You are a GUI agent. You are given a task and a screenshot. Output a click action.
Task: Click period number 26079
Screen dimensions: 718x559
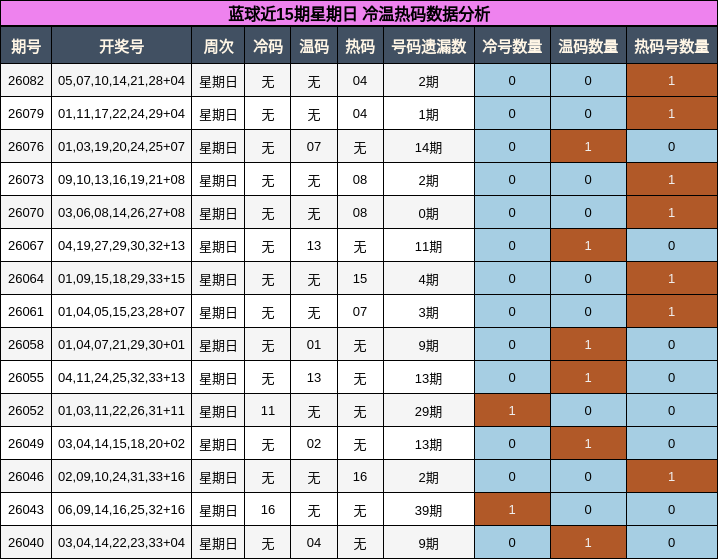click(x=26, y=114)
